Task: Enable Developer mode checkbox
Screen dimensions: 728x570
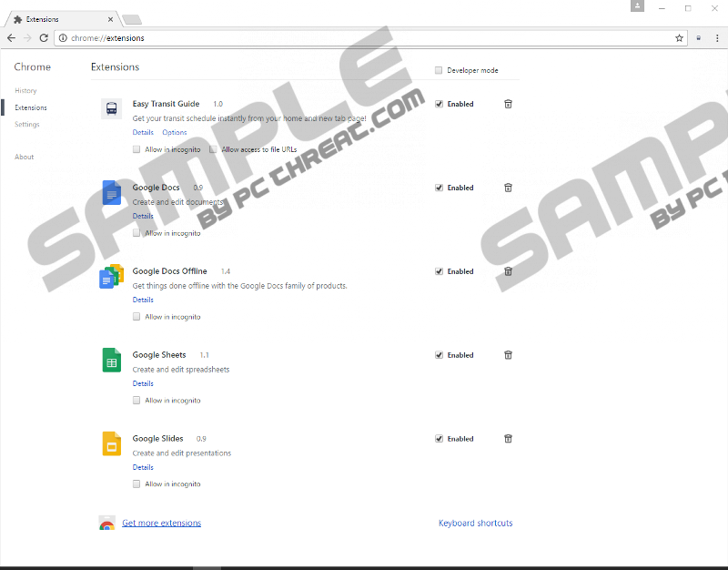Action: coord(439,70)
